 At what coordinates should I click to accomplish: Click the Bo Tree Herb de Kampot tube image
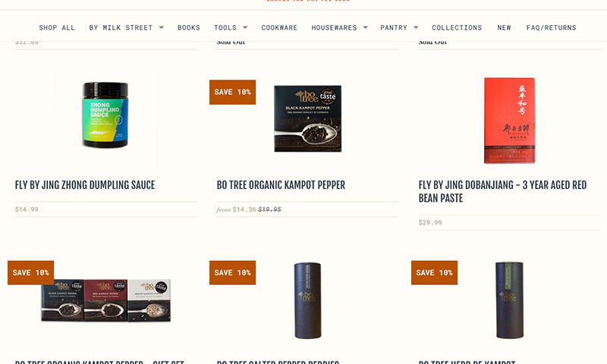pyautogui.click(x=509, y=300)
